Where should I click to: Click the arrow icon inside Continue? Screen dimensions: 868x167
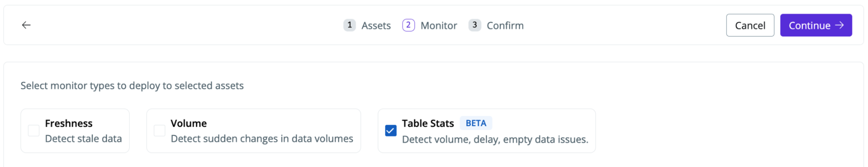coord(839,25)
